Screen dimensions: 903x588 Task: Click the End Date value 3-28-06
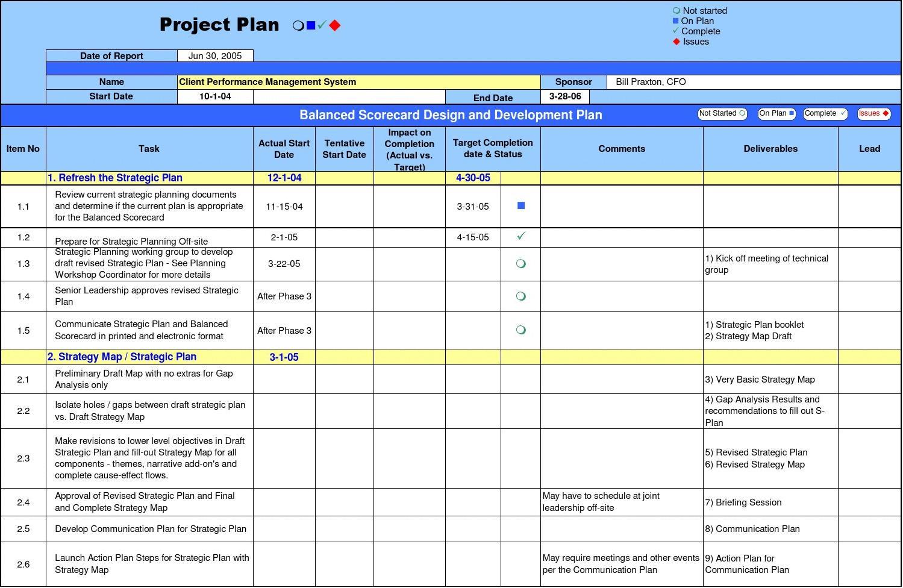coord(565,96)
